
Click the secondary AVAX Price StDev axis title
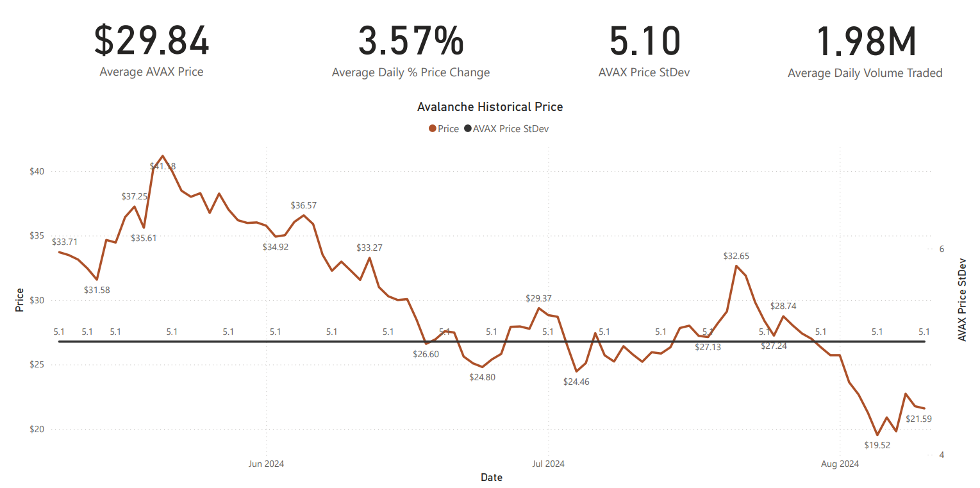(x=962, y=299)
